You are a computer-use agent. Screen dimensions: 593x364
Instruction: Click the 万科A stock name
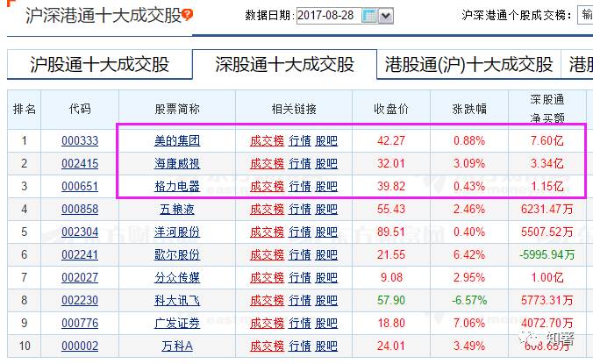pyautogui.click(x=177, y=346)
